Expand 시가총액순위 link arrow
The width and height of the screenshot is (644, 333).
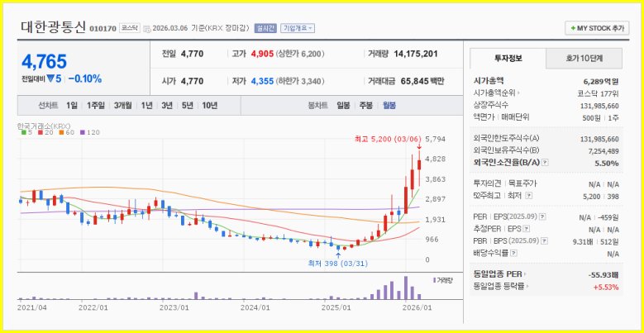tap(518, 93)
